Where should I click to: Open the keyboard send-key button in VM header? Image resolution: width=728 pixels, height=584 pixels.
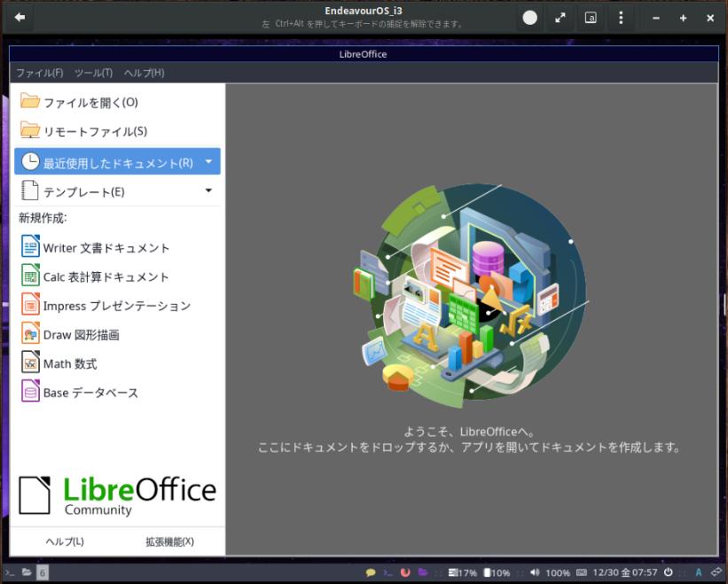click(x=591, y=18)
